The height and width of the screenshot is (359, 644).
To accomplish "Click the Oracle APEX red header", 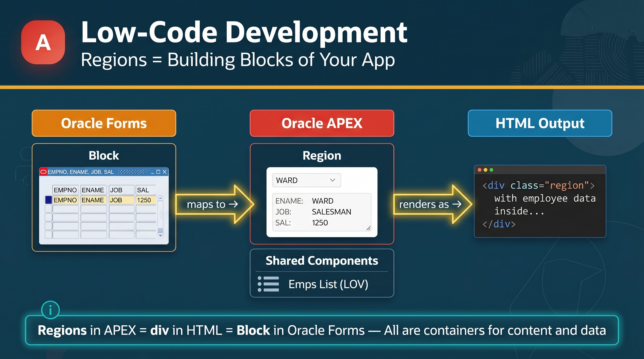I will (322, 123).
